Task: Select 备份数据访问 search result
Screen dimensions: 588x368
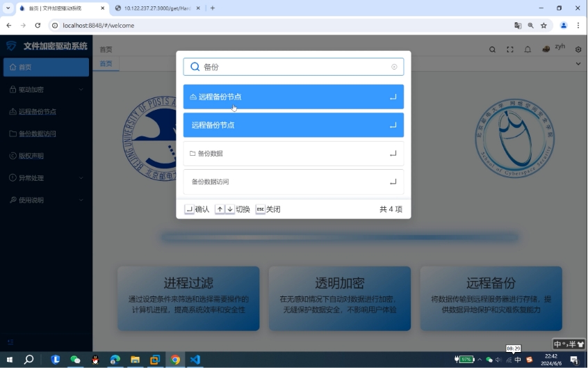Action: coord(293,182)
